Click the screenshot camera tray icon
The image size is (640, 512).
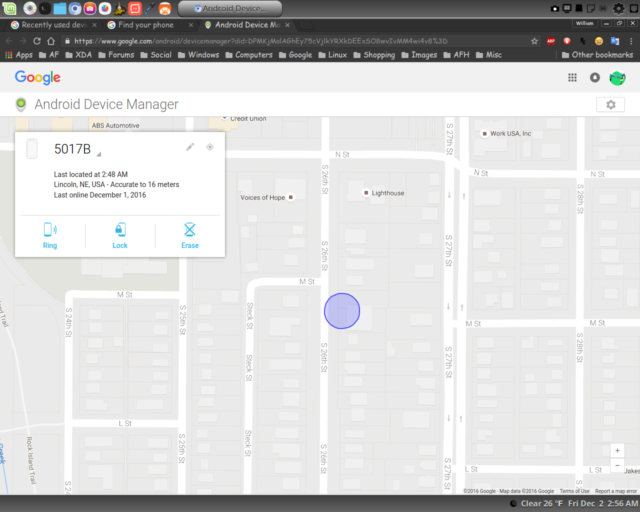click(555, 8)
